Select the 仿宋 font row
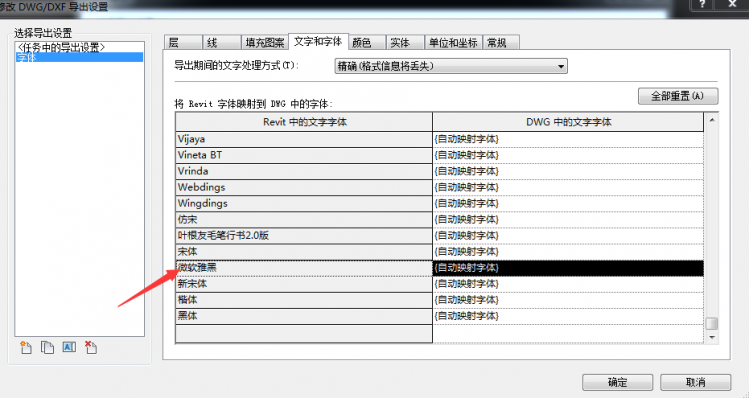 pos(304,219)
